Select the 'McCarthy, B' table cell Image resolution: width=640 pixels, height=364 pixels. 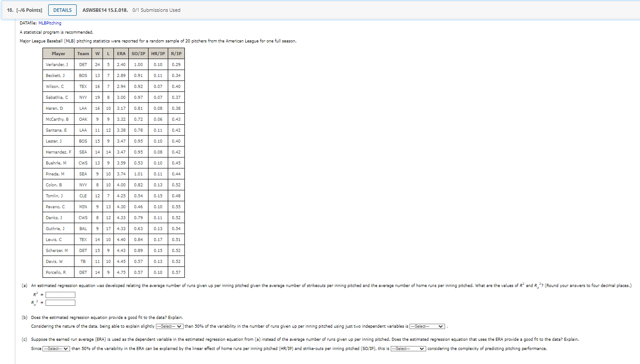click(58, 119)
